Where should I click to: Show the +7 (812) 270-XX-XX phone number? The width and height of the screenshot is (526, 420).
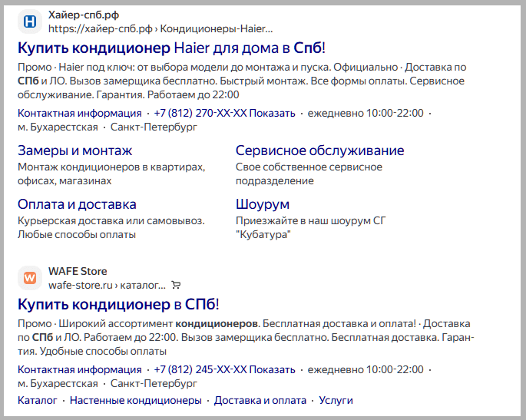(x=224, y=114)
